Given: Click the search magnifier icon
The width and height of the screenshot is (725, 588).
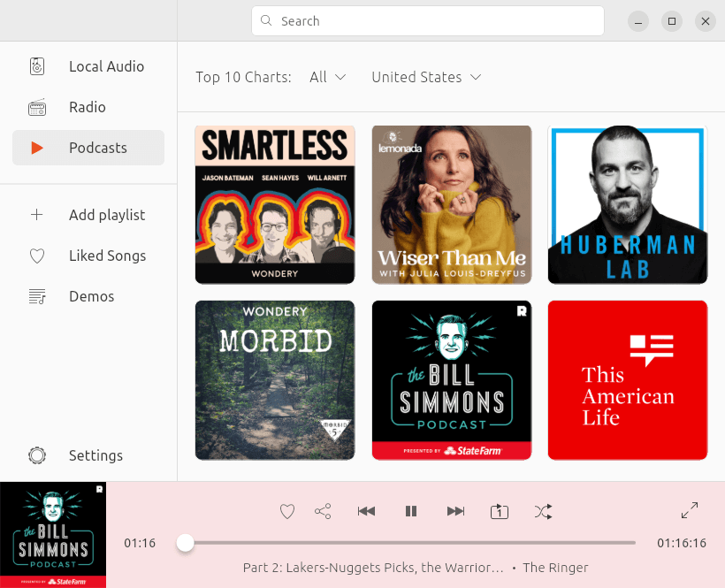Looking at the screenshot, I should pyautogui.click(x=266, y=20).
